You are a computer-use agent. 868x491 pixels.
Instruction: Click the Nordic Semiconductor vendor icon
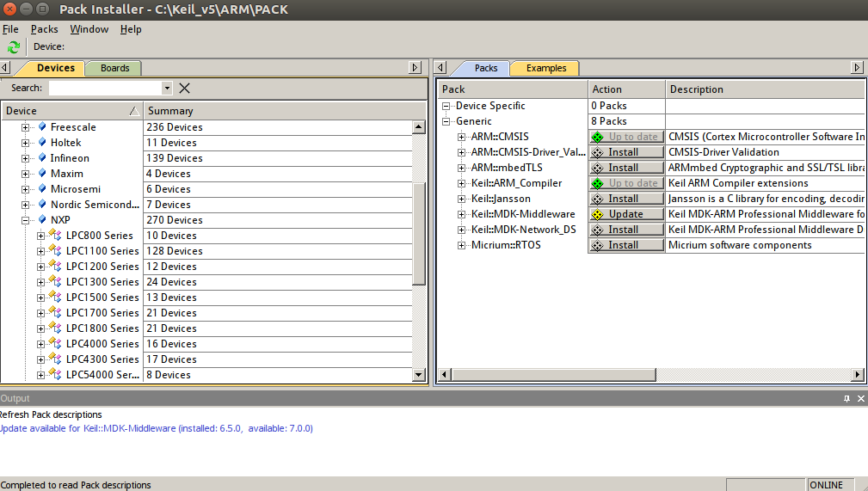click(x=42, y=205)
